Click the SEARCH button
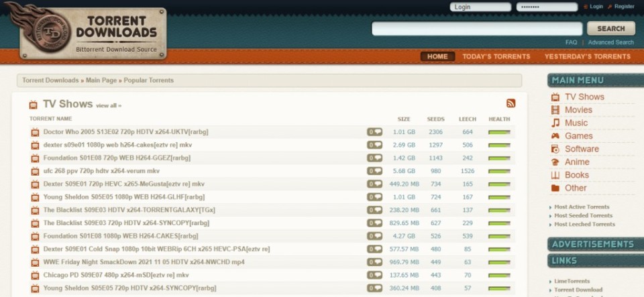Viewport: 644px width, 297px height. (x=610, y=29)
